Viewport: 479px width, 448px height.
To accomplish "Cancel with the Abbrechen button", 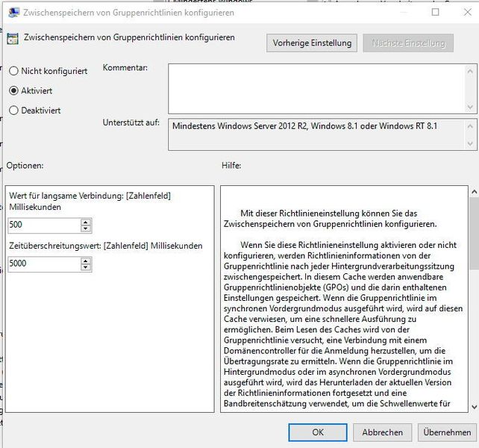I will tap(383, 432).
